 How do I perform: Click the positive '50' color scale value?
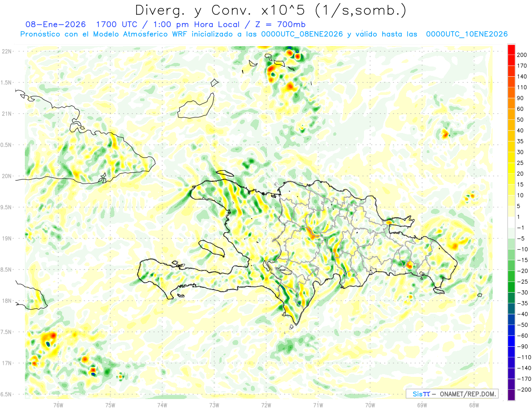pyautogui.click(x=520, y=120)
